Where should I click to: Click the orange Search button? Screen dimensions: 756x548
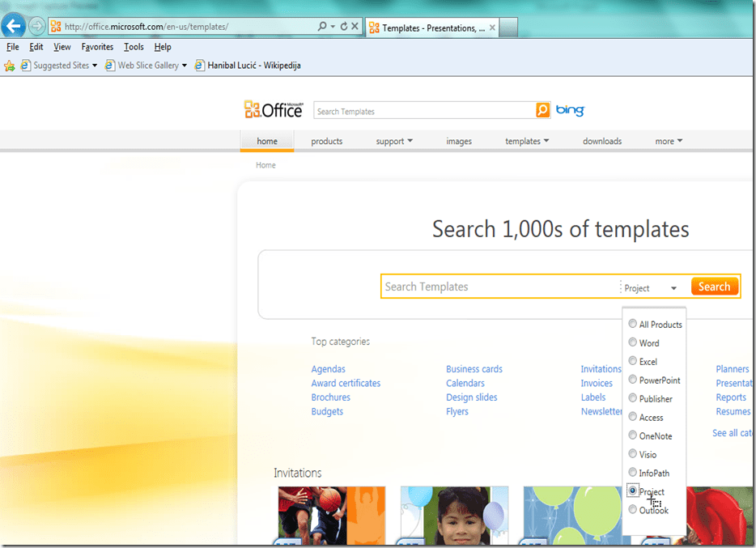pyautogui.click(x=714, y=287)
